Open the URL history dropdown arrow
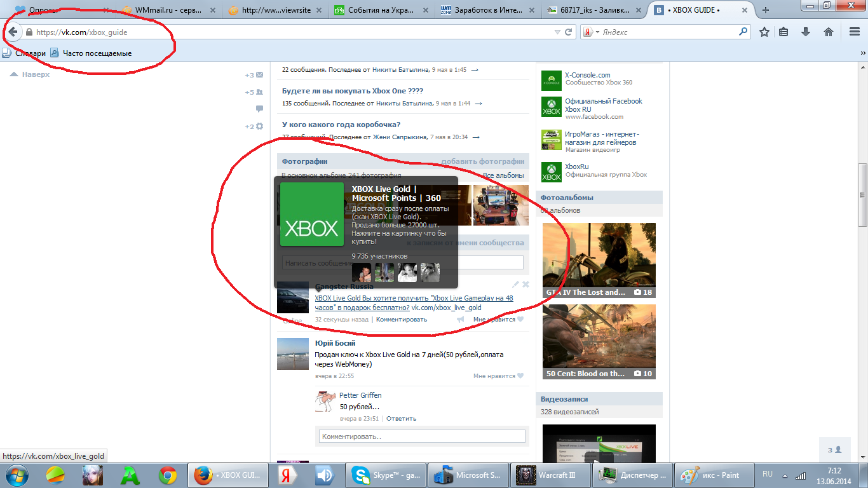The height and width of the screenshot is (488, 868). (557, 32)
